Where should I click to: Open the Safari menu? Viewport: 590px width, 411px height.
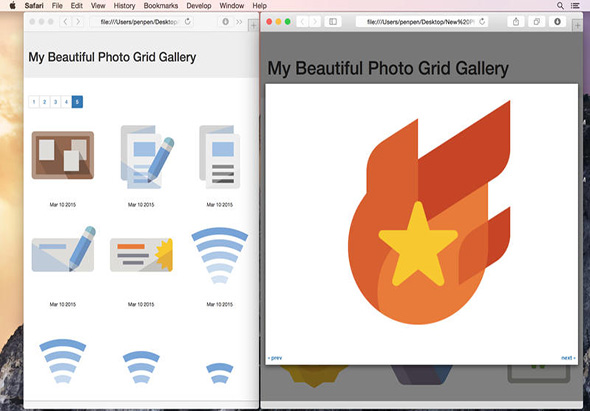pyautogui.click(x=34, y=6)
